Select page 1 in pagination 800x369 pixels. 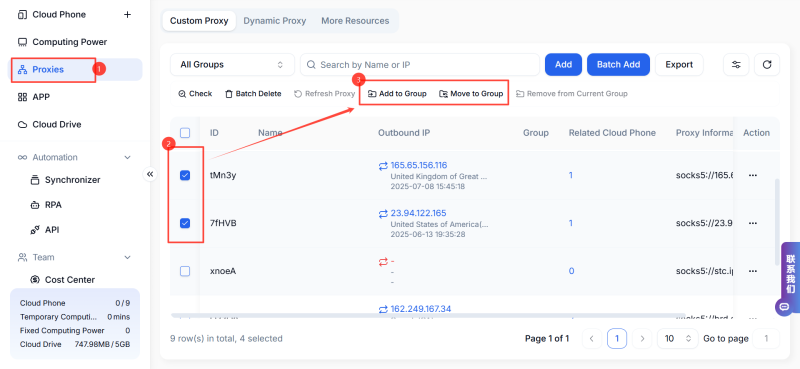coord(617,338)
